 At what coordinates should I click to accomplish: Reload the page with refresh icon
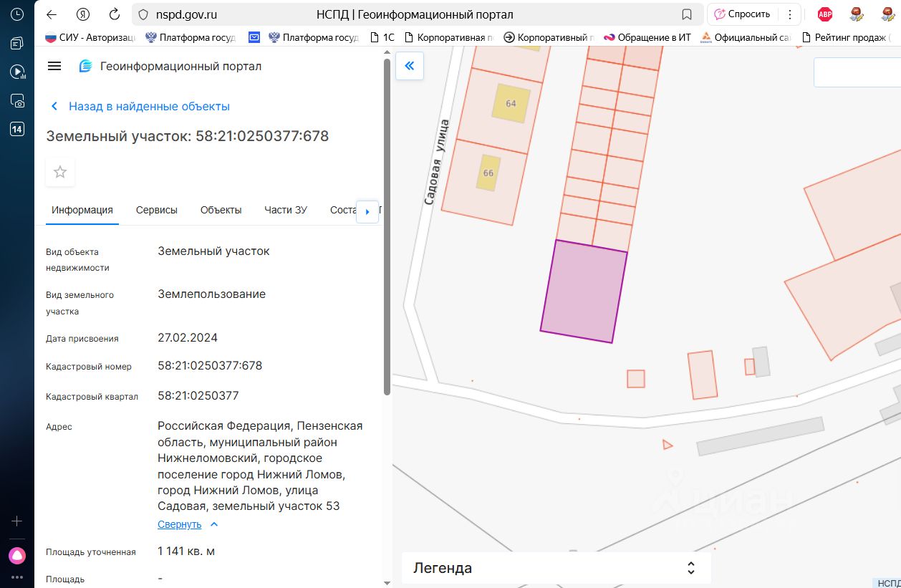pyautogui.click(x=114, y=14)
